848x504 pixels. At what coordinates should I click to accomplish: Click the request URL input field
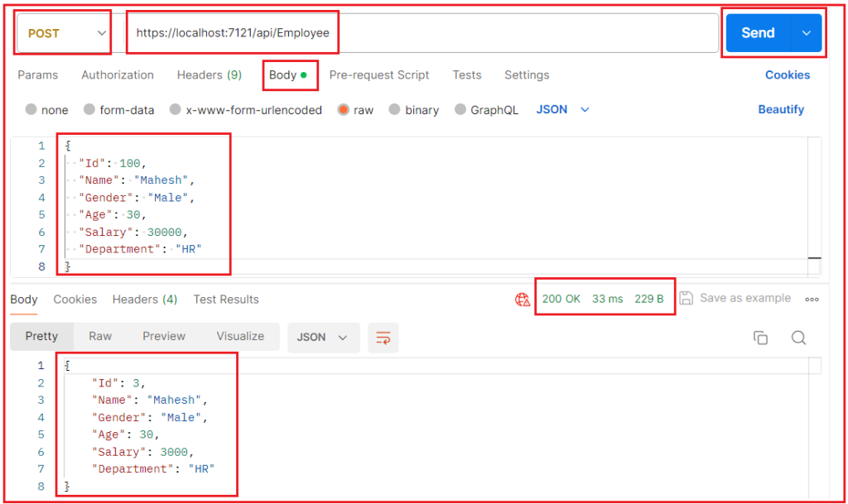click(414, 32)
